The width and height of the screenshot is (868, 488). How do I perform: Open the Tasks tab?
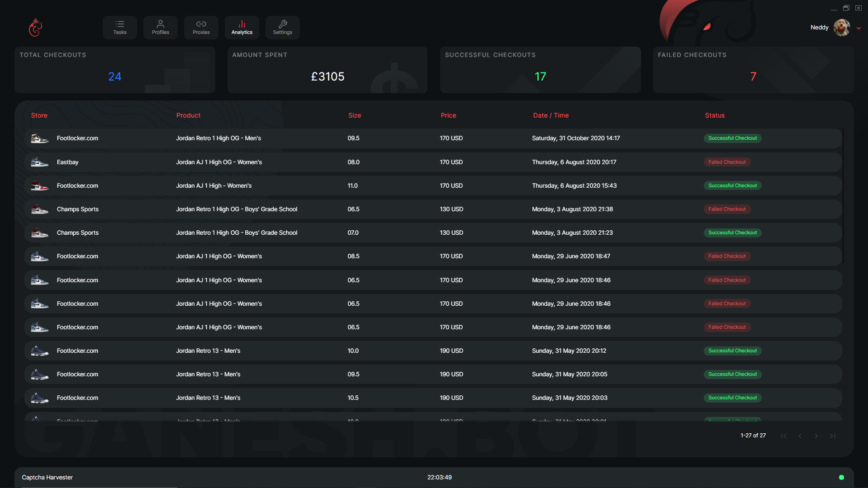120,27
